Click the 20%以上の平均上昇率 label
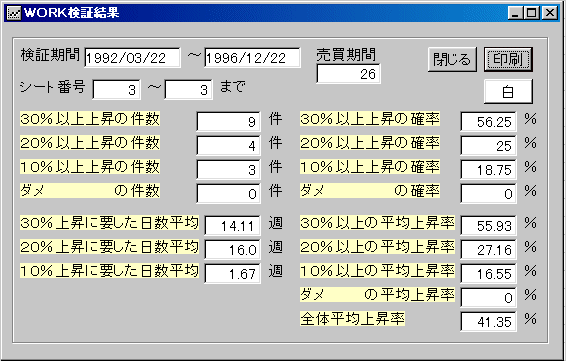Screen dimensions: 566x361 click(x=377, y=247)
